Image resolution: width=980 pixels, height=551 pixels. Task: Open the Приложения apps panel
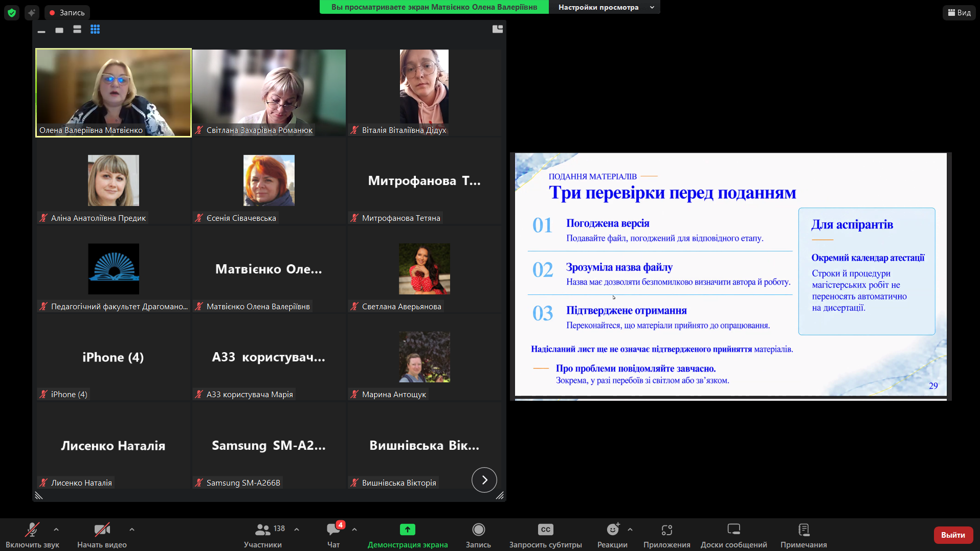(x=666, y=535)
